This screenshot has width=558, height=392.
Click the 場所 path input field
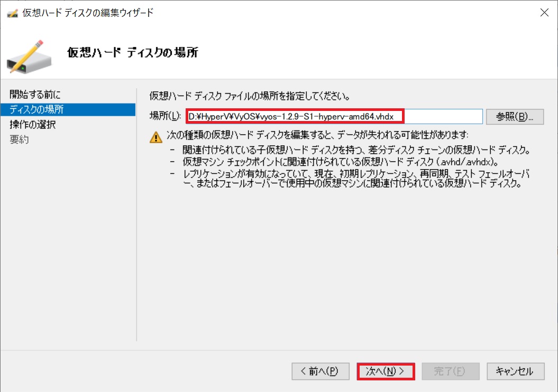334,117
